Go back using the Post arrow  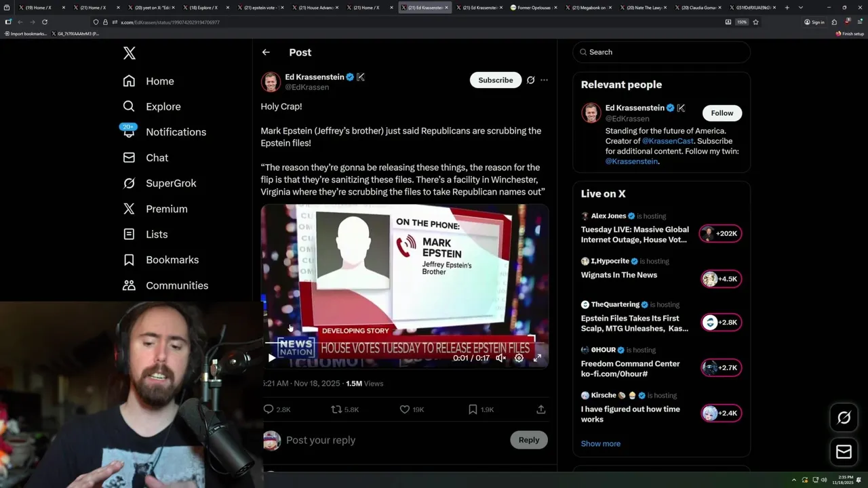pos(266,52)
